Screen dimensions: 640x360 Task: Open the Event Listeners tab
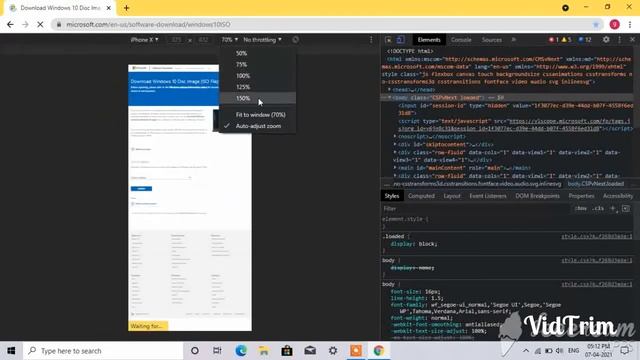click(488, 196)
